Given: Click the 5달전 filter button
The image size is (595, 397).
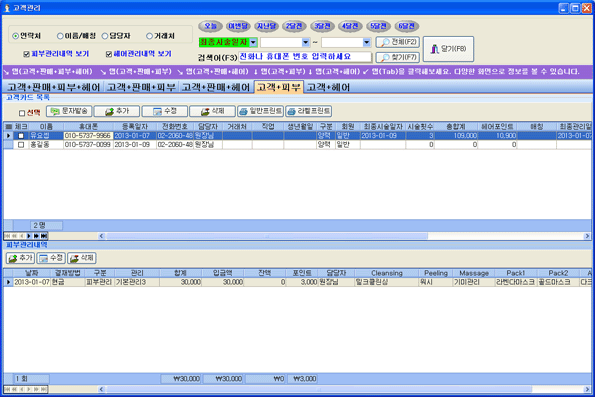Looking at the screenshot, I should (378, 26).
